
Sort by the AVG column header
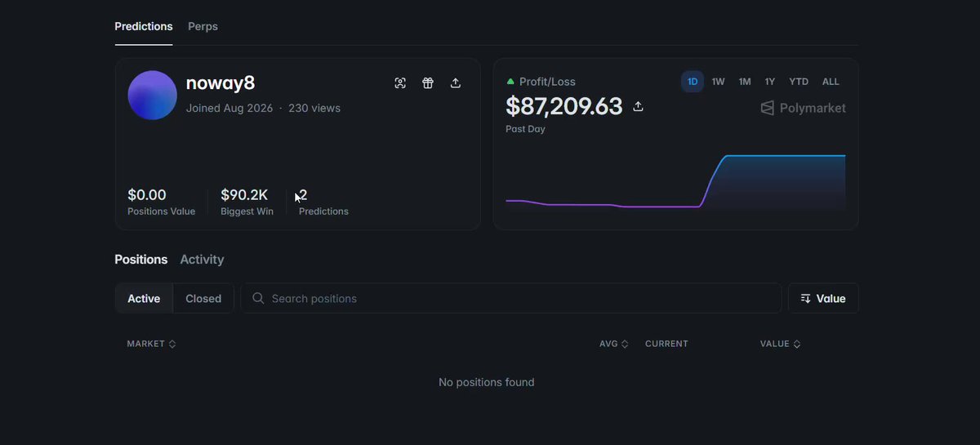pyautogui.click(x=613, y=344)
